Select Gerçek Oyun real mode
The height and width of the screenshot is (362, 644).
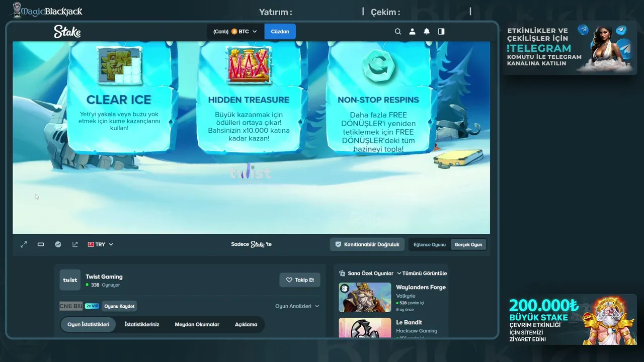468,245
